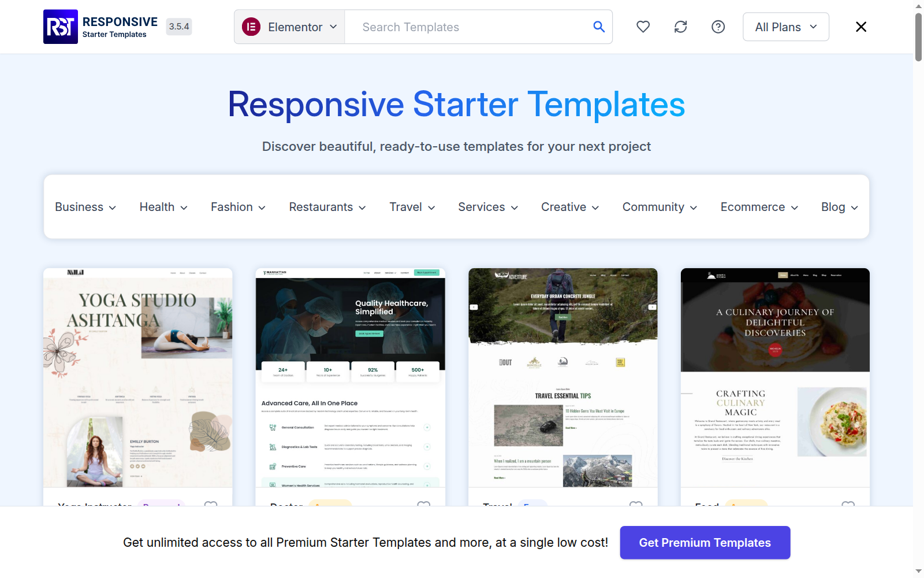Image resolution: width=924 pixels, height=578 pixels.
Task: Close the templates screen with X
Action: [861, 27]
